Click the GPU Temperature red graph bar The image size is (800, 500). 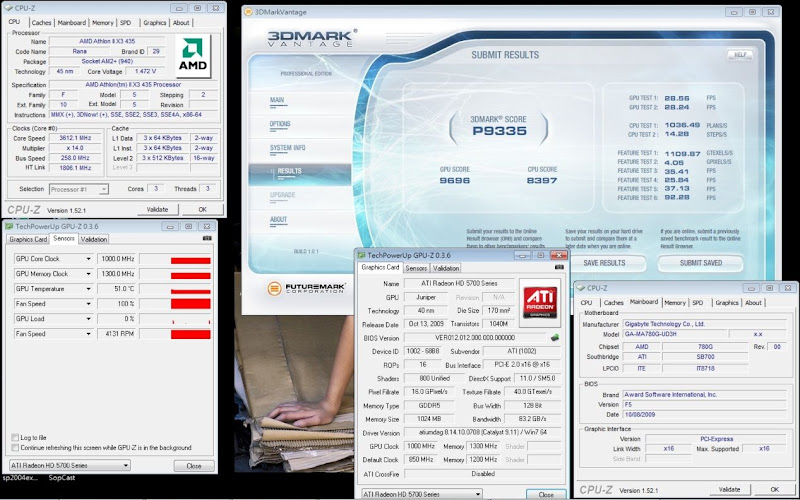tap(190, 292)
